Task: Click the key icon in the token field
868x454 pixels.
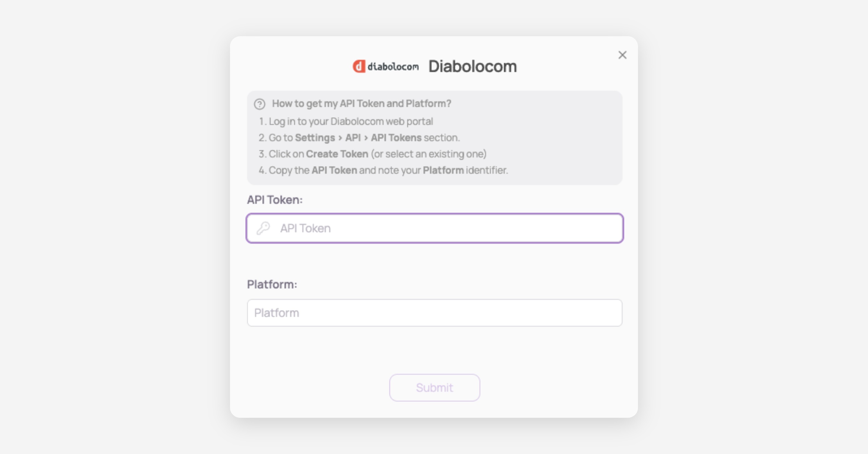Action: click(263, 228)
